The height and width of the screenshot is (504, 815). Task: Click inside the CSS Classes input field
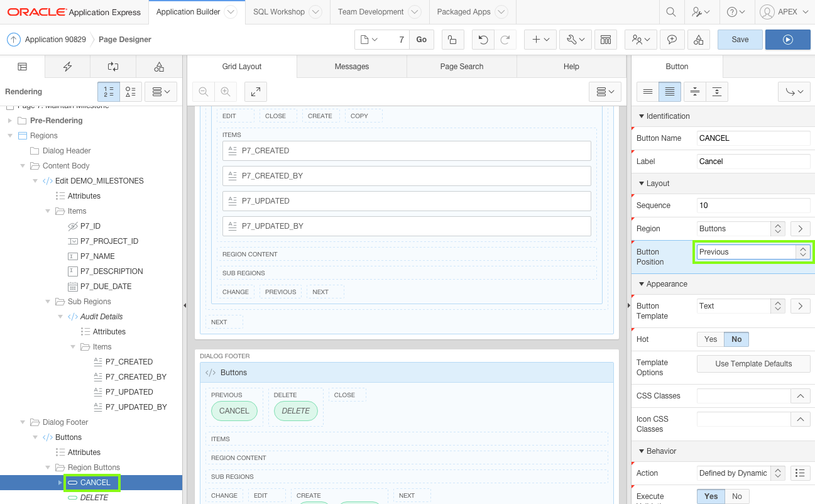(x=745, y=396)
